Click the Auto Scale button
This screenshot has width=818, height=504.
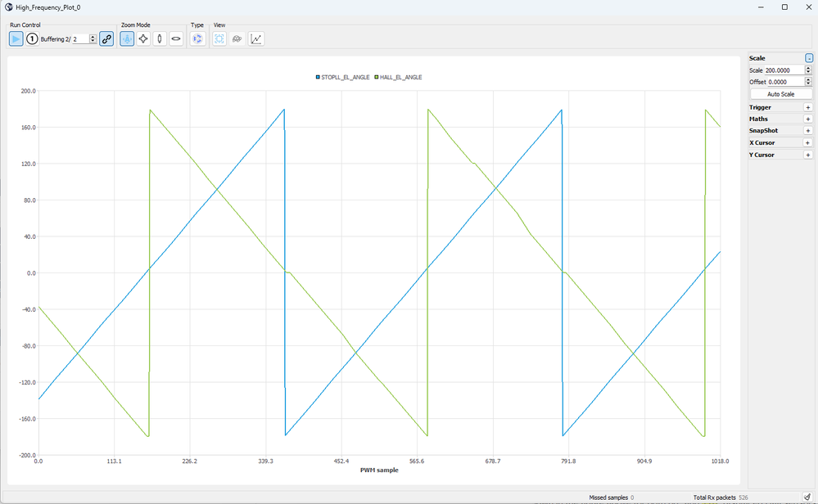point(781,94)
